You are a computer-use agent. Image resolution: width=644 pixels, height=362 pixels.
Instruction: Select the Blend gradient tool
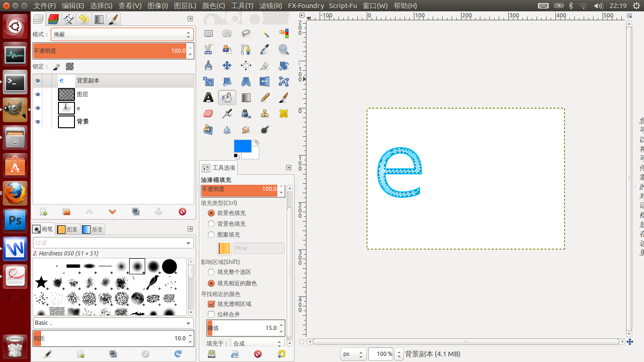246,98
